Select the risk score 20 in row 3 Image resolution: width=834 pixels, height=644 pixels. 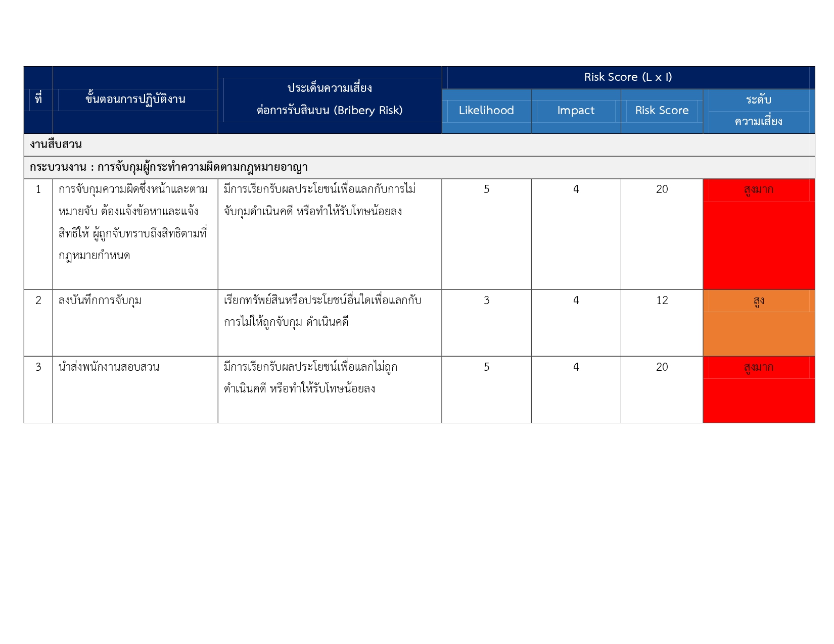pos(662,367)
